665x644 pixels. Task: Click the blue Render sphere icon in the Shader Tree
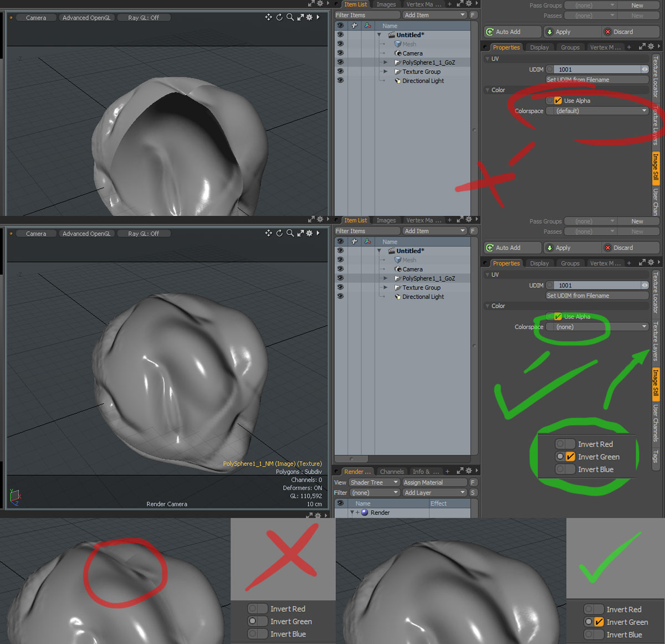(x=365, y=513)
